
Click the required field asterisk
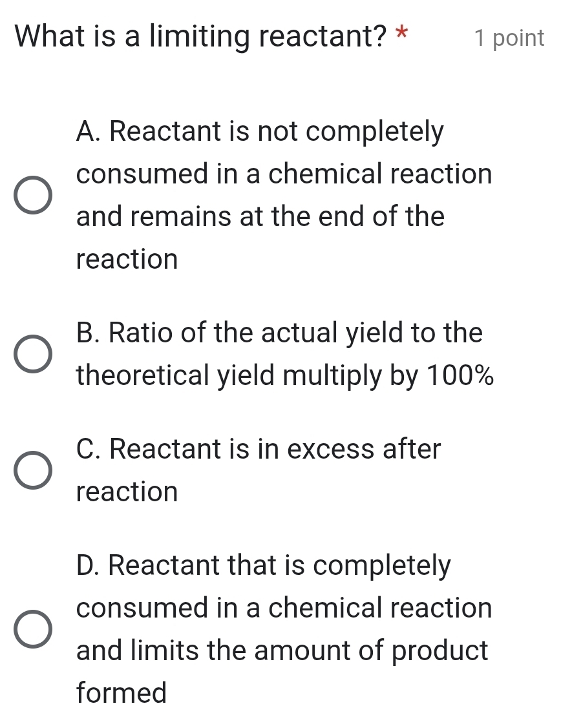tap(403, 36)
